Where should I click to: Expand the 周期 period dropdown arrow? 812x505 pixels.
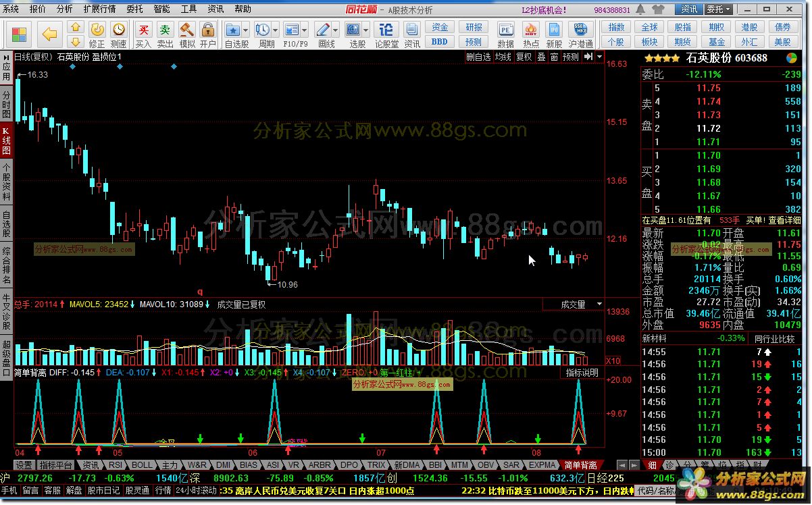click(x=276, y=30)
